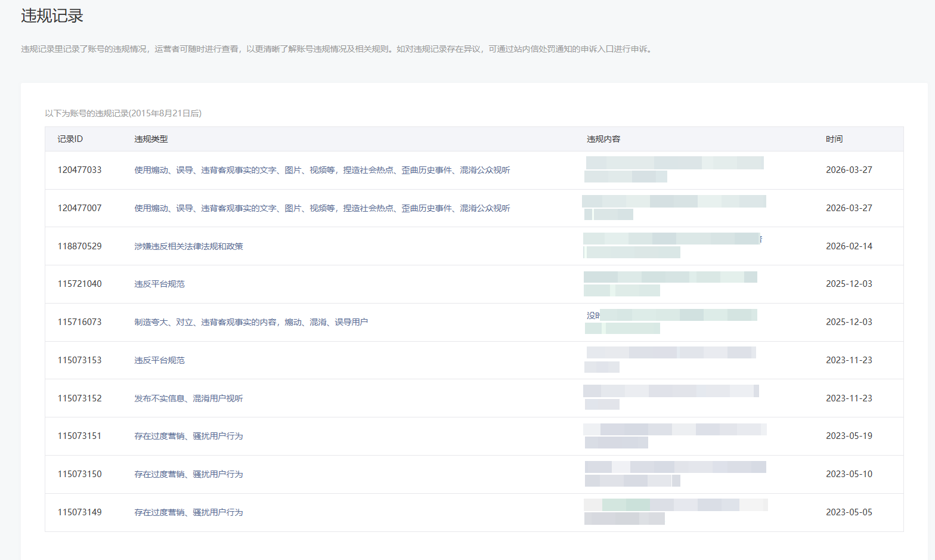This screenshot has height=560, width=935.
Task: Click the 发布不实信息、混淆用户视听 link
Action: [188, 398]
